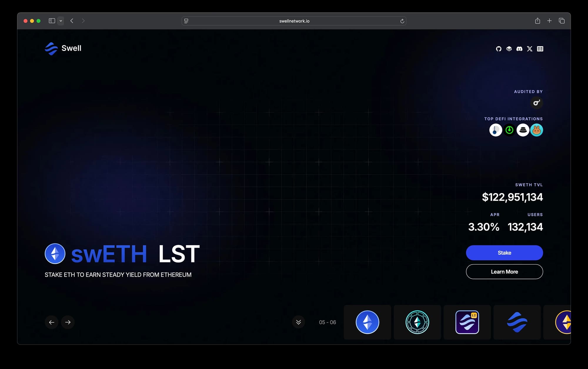Image resolution: width=588 pixels, height=369 pixels.
Task: Click the stacked layers docs icon
Action: coord(509,49)
